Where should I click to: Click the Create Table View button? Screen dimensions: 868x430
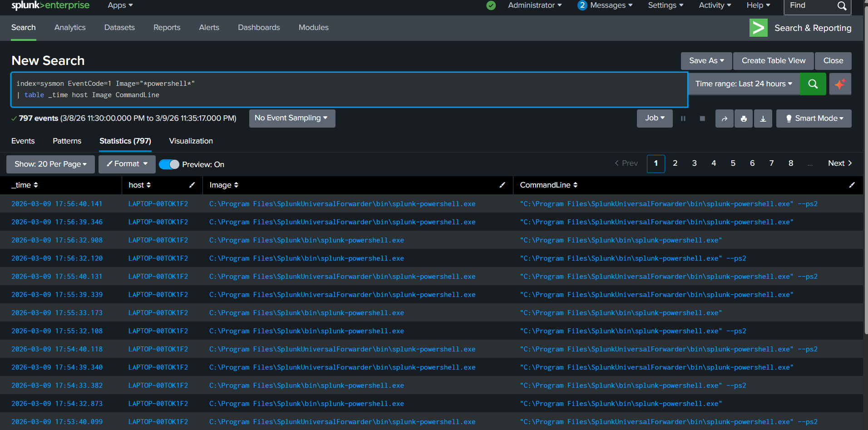773,60
